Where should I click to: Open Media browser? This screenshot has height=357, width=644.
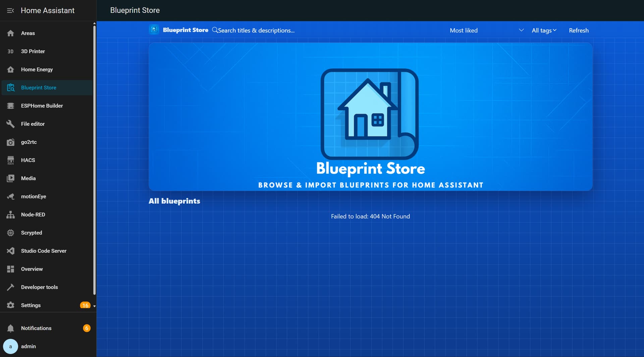pyautogui.click(x=47, y=178)
